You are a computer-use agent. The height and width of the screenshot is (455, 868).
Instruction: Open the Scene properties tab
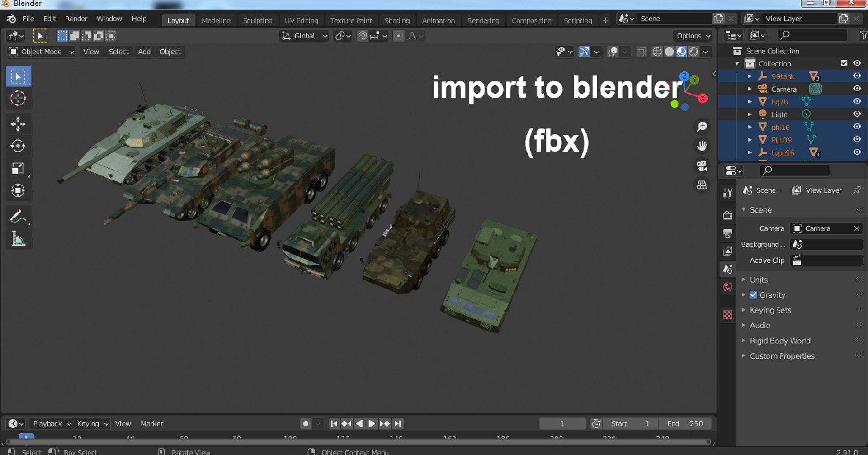tap(727, 269)
